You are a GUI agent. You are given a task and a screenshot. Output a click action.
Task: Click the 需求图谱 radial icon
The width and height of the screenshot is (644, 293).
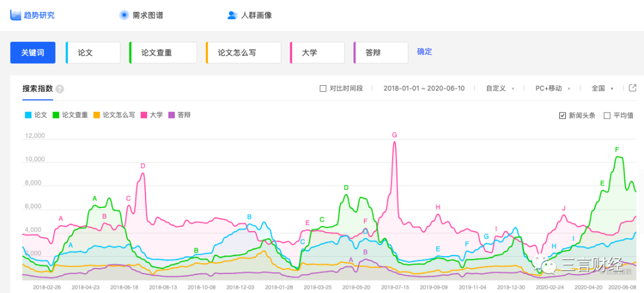pos(124,15)
